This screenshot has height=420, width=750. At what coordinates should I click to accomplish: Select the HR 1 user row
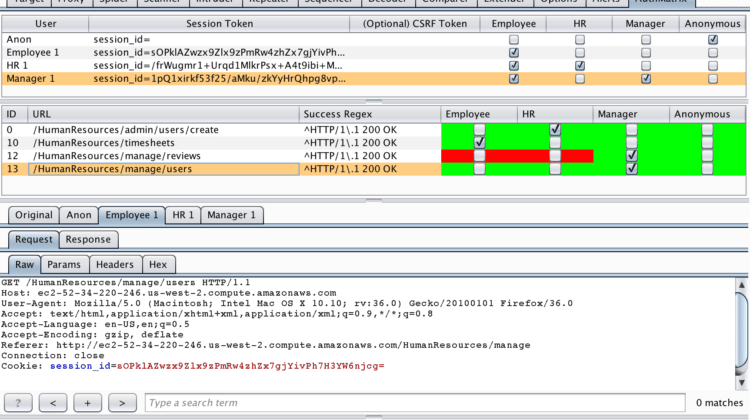[x=374, y=66]
